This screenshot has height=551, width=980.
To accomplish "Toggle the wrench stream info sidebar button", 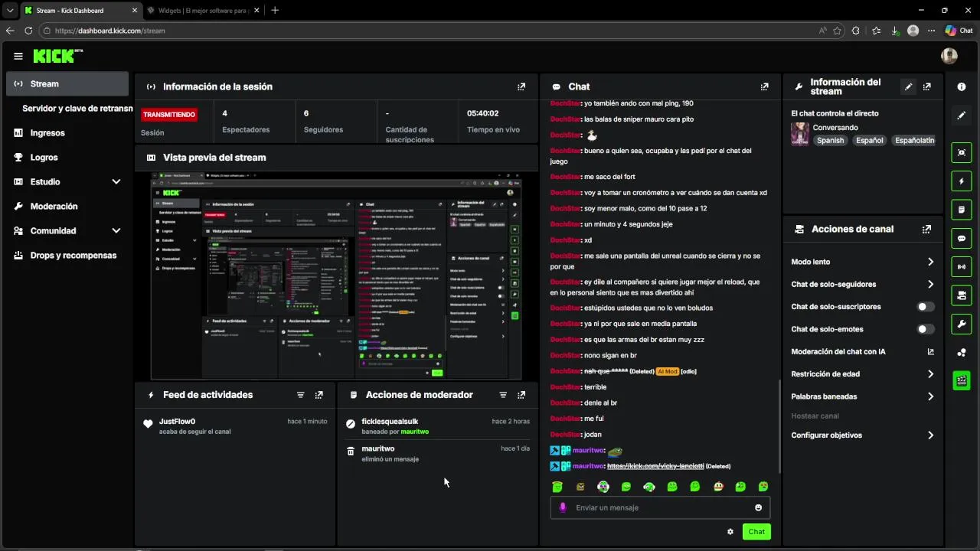I will [x=962, y=324].
